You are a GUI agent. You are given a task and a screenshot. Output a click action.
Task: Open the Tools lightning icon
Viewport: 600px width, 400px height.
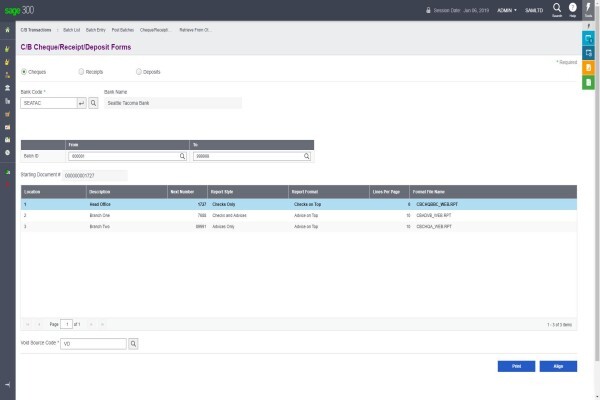click(x=589, y=10)
